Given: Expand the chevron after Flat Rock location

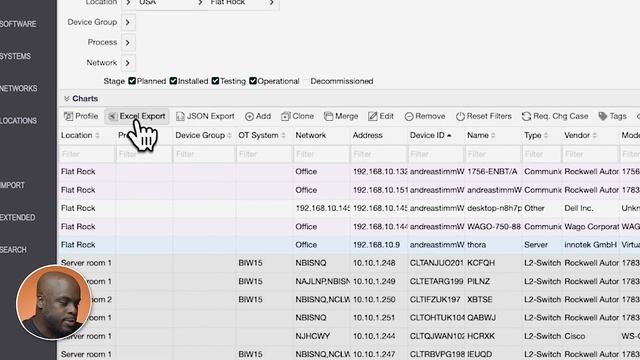Looking at the screenshot, I should (272, 2).
